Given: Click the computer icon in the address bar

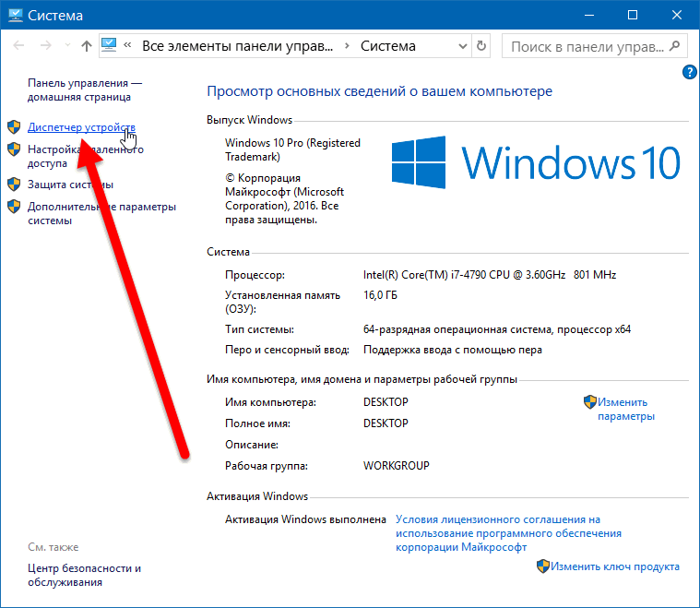Looking at the screenshot, I should click(109, 44).
